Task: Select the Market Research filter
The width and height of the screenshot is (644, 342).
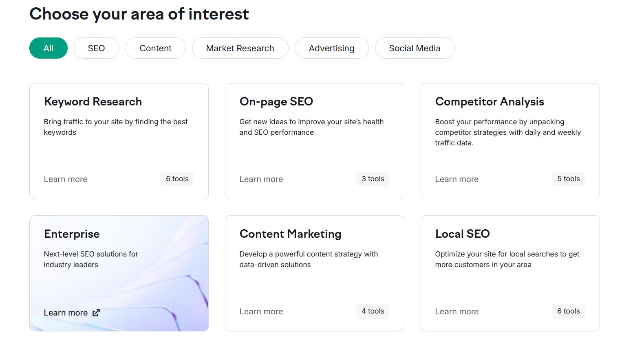Action: (x=240, y=48)
